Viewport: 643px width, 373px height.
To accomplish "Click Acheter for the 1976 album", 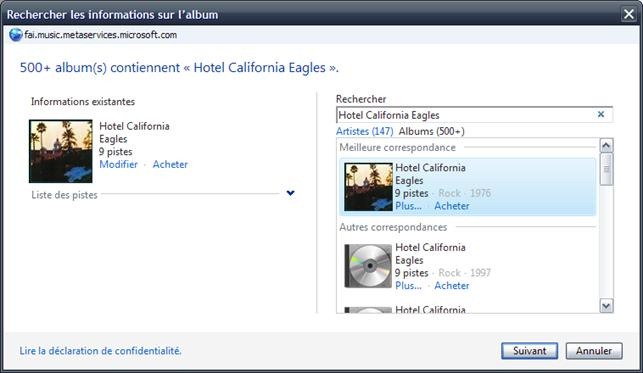I will 451,206.
